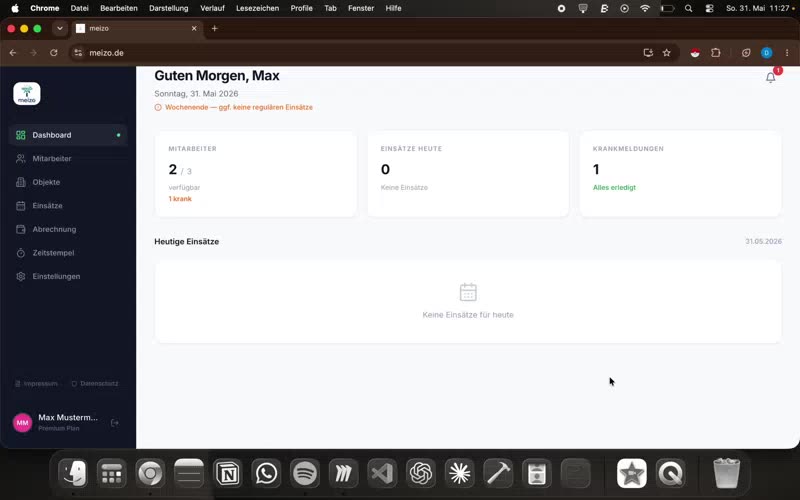Screen dimensions: 800x500
Task: Open the Dashboard sidebar item
Action: click(x=68, y=135)
